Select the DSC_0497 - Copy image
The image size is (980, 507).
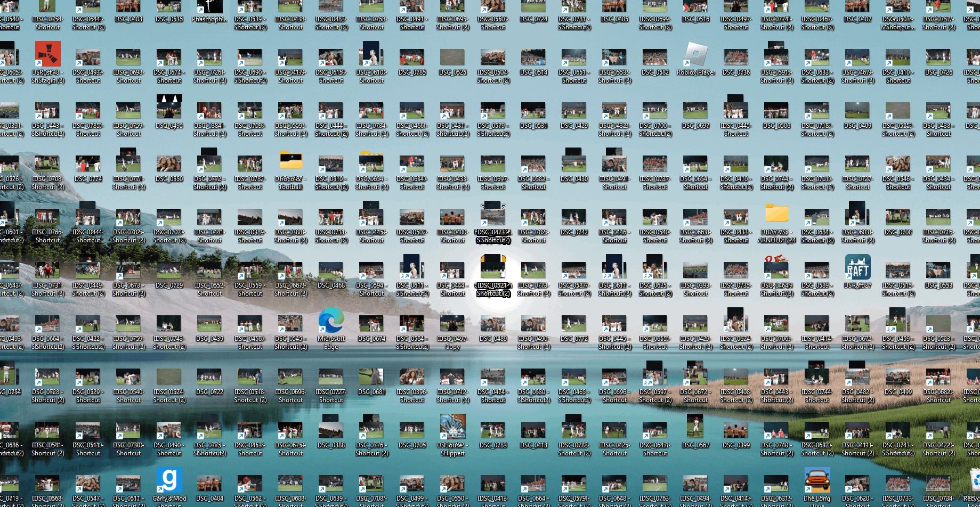[452, 324]
